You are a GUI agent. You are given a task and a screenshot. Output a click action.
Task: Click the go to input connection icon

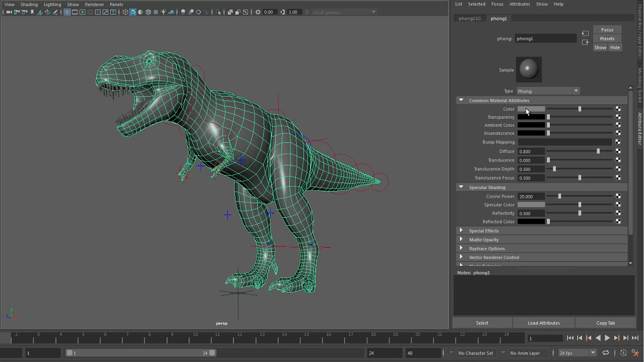click(x=585, y=34)
